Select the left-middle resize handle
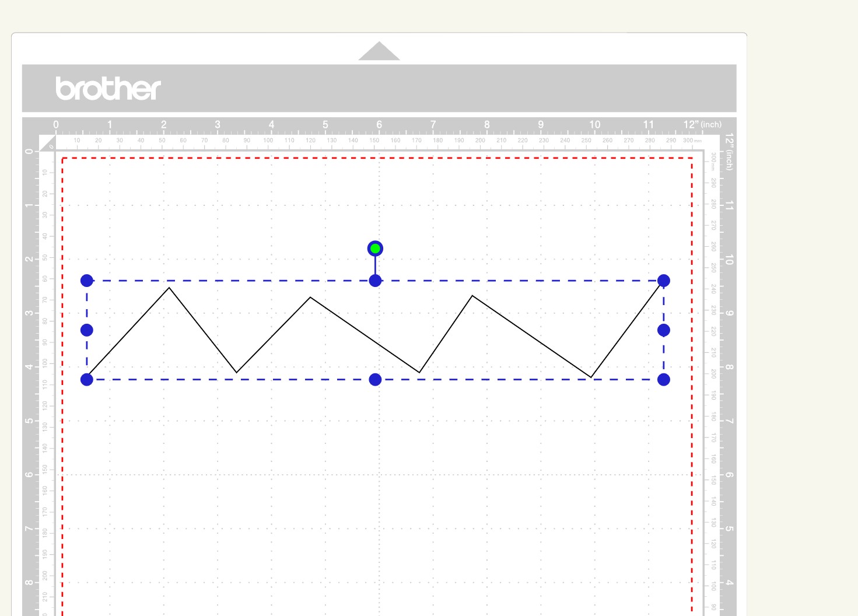 tap(87, 330)
